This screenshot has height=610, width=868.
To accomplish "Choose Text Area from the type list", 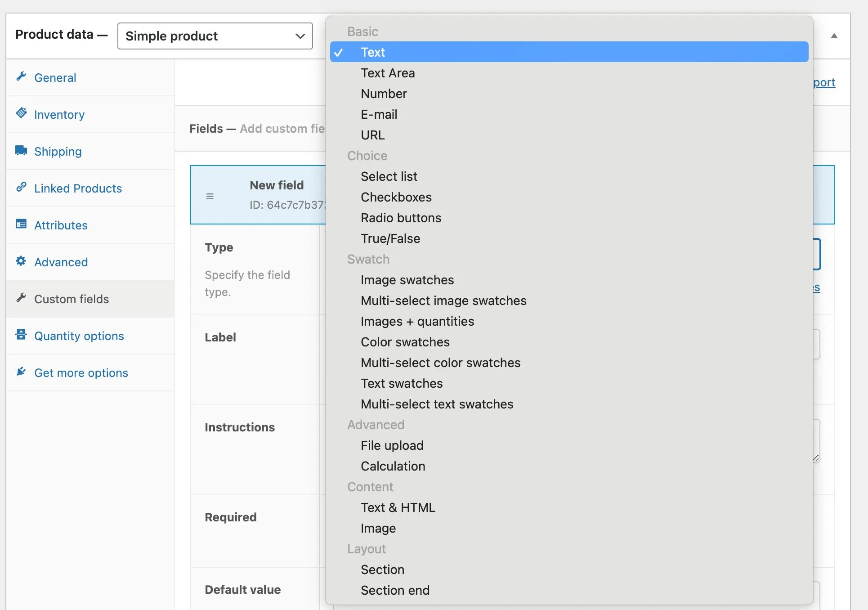I will (x=388, y=72).
